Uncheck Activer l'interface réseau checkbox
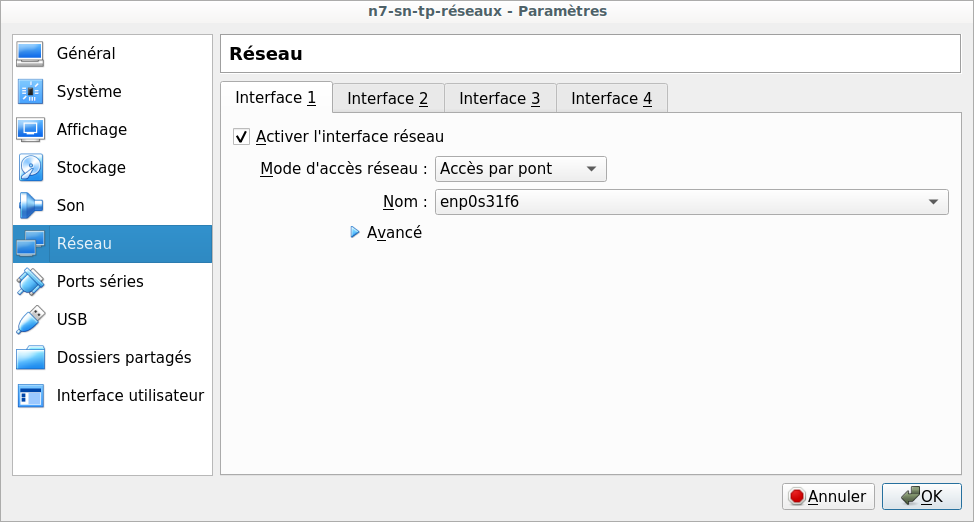Image resolution: width=974 pixels, height=522 pixels. (x=241, y=137)
